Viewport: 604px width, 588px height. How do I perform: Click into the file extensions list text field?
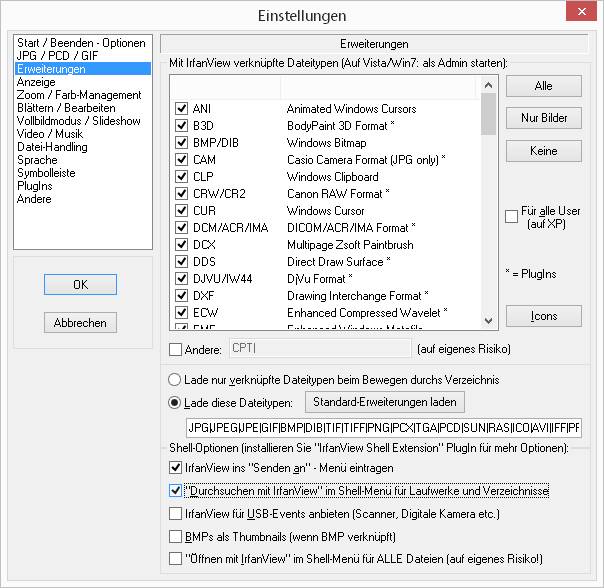pos(384,428)
